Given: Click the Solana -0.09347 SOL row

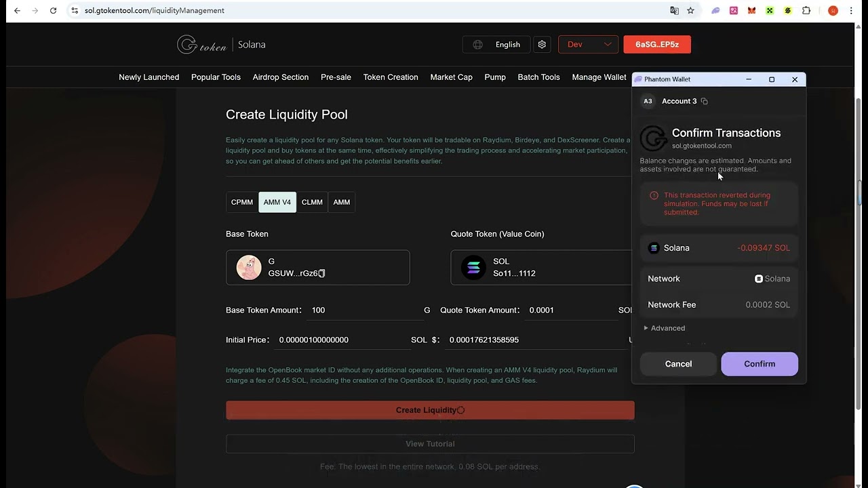Looking at the screenshot, I should [x=719, y=248].
